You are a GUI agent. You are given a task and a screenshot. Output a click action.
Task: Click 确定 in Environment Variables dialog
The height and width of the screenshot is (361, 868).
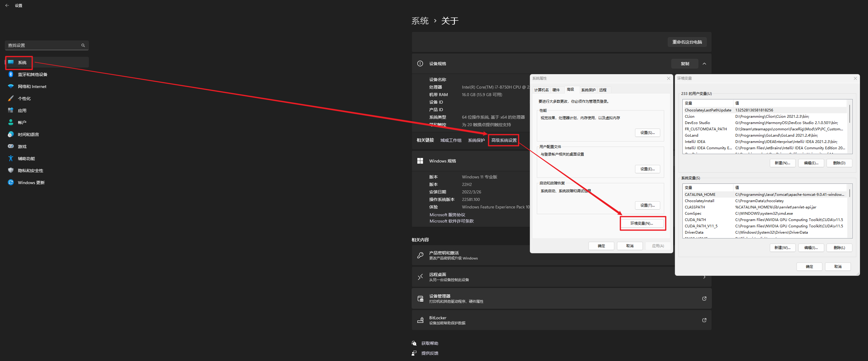click(x=809, y=267)
